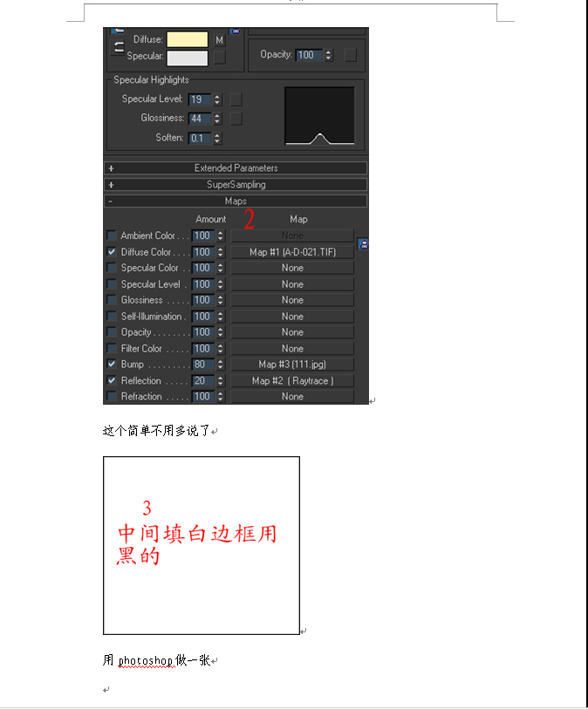
Task: Click the 'Map' column header in the Maps rollout
Action: (298, 219)
